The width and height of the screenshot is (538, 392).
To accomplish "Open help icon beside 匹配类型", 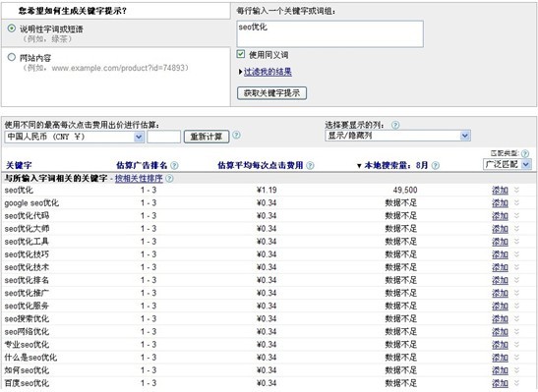I will click(x=525, y=153).
